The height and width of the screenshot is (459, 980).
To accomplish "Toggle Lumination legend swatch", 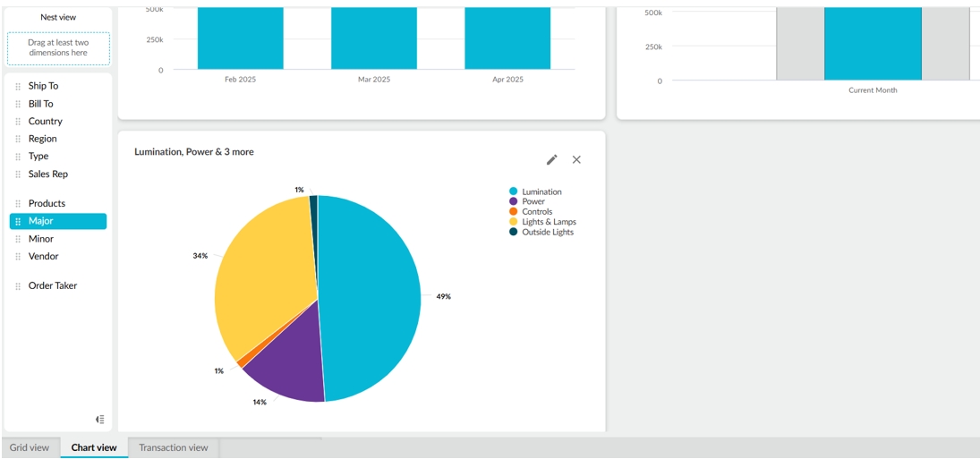I will click(x=514, y=191).
